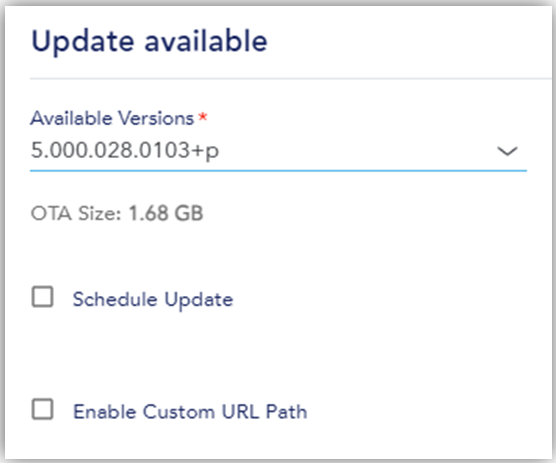This screenshot has height=463, width=556.
Task: Click the 1.68 GB size value
Action: click(166, 213)
